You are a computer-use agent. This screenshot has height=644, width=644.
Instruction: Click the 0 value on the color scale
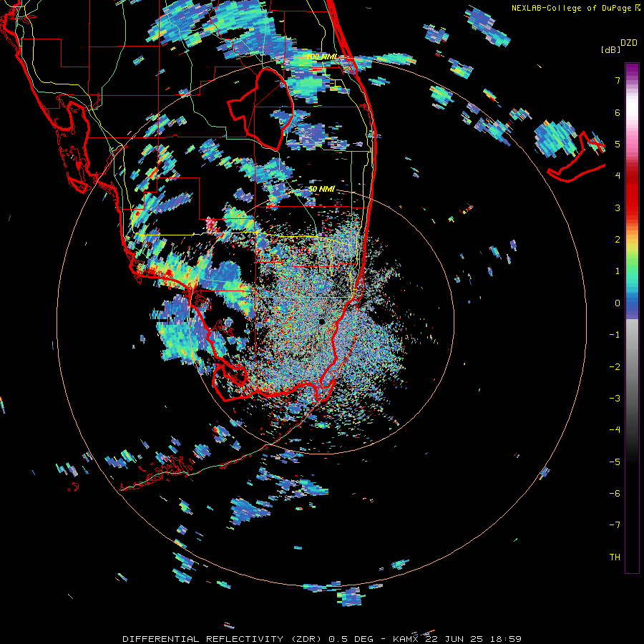coord(618,303)
